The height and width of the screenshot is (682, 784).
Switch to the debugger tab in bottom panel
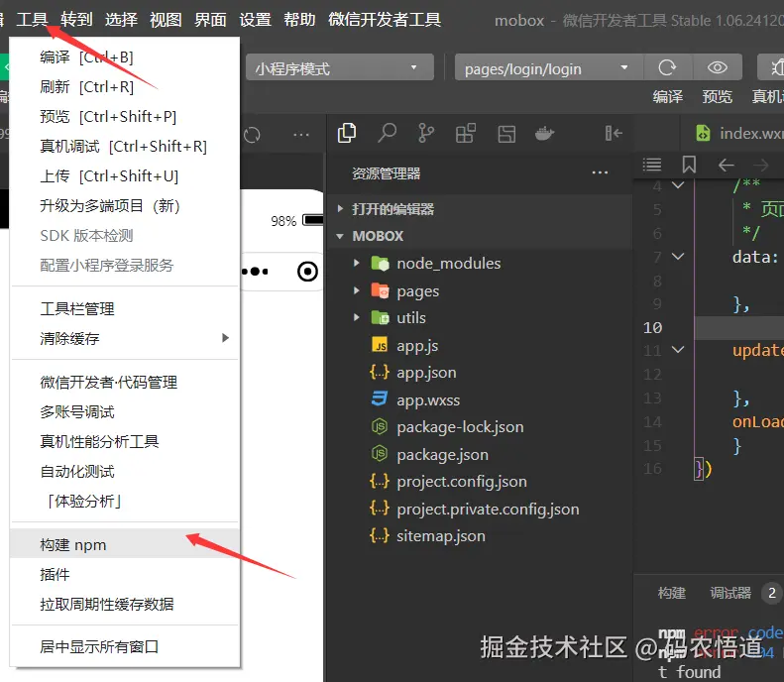730,593
